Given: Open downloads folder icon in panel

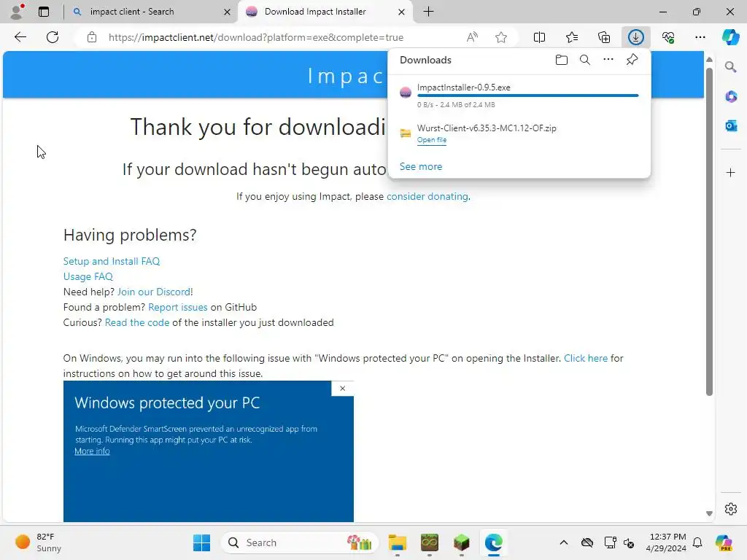Looking at the screenshot, I should tap(562, 60).
